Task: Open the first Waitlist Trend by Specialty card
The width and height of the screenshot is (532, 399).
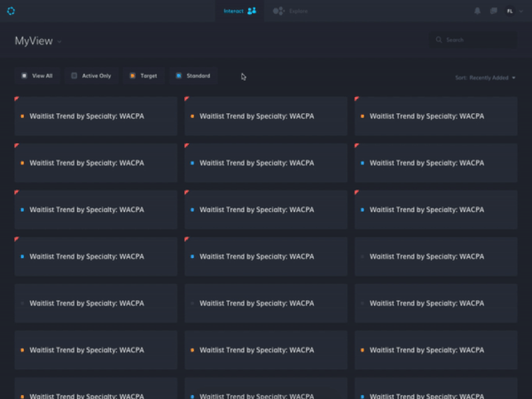Action: coord(96,116)
